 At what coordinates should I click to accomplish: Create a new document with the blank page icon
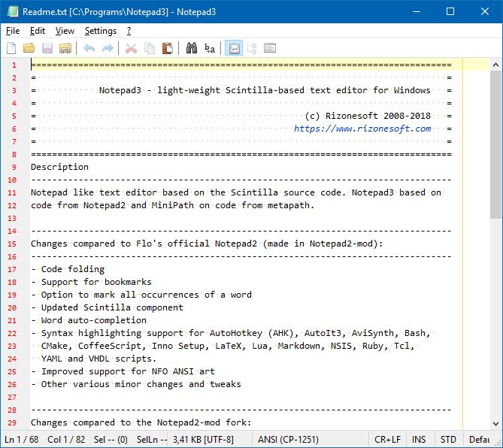11,48
